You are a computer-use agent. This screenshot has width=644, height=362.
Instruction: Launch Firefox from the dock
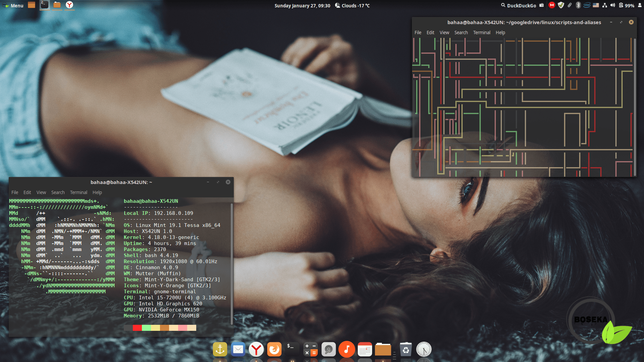point(274,350)
